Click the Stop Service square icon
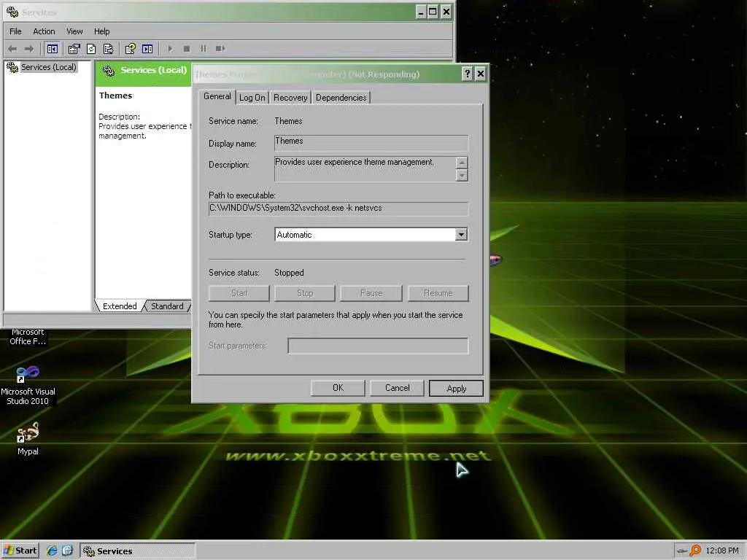 pos(187,49)
